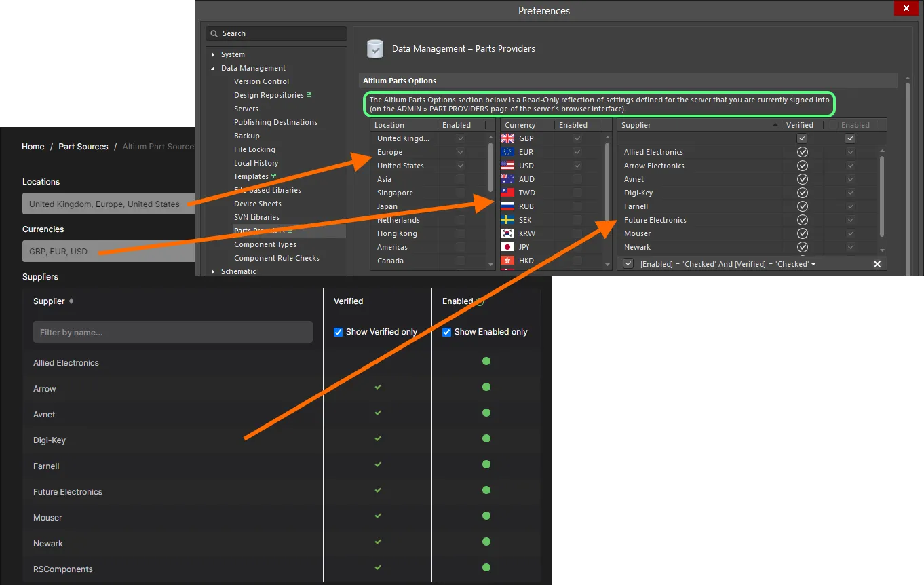Collapse the Data Management tree node

(x=213, y=68)
